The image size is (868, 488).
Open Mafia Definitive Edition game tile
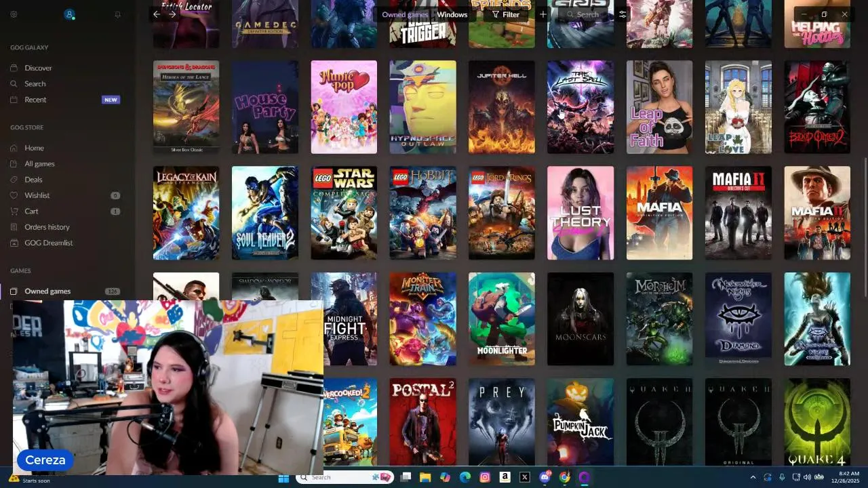[659, 213]
